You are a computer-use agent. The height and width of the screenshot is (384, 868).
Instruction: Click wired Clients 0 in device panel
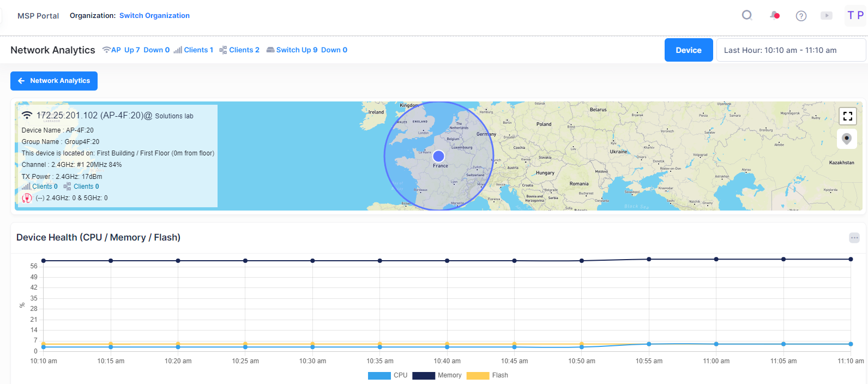coord(86,187)
